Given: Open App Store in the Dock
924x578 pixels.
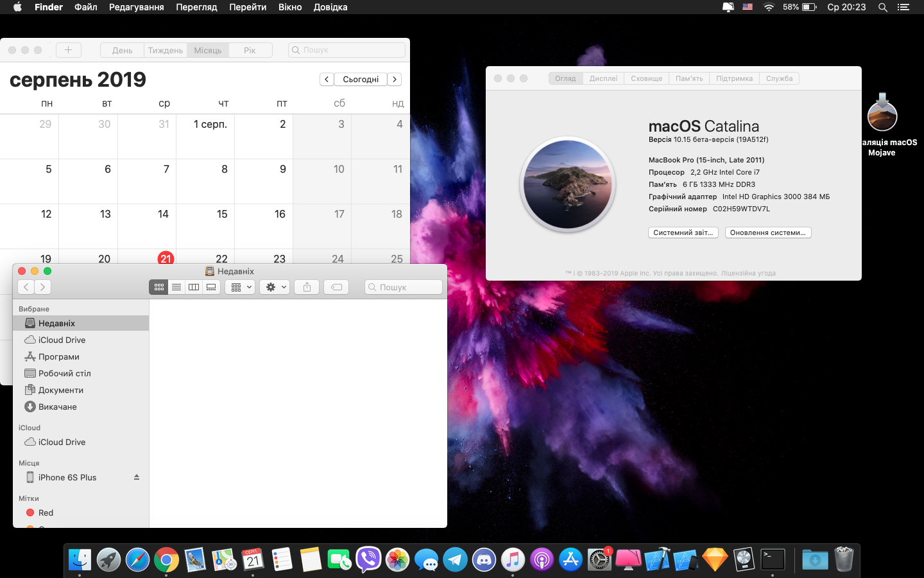Looking at the screenshot, I should [570, 560].
